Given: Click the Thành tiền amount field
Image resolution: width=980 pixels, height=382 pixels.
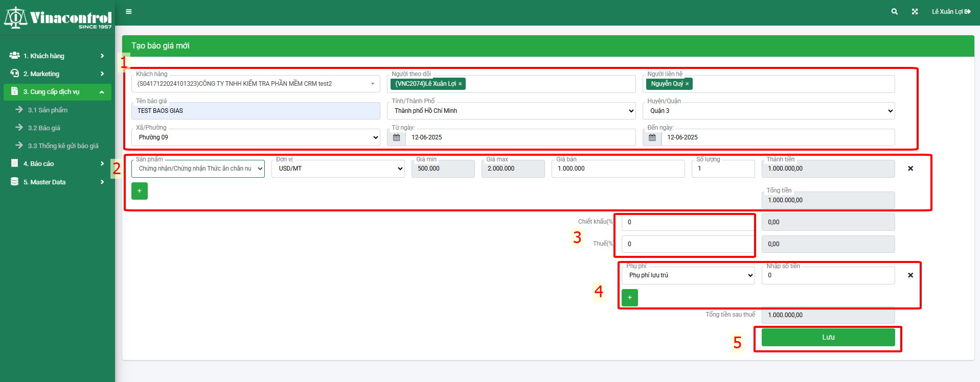Looking at the screenshot, I should pos(828,169).
